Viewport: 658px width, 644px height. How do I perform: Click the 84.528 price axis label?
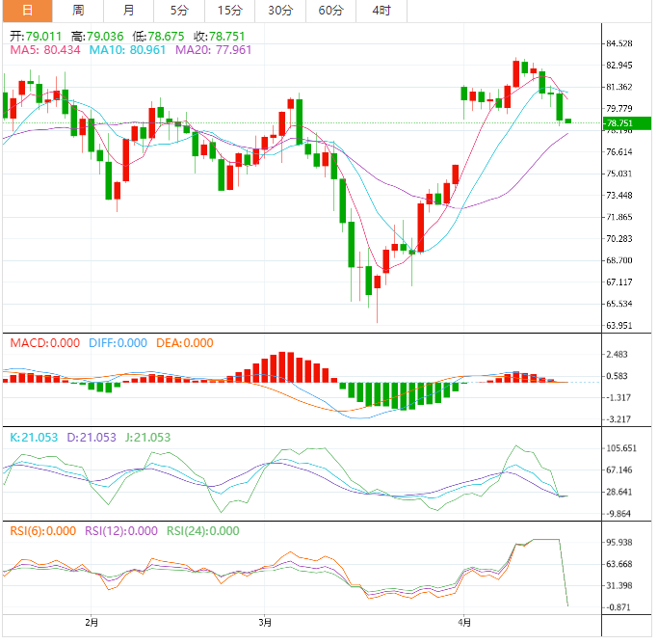coord(619,43)
